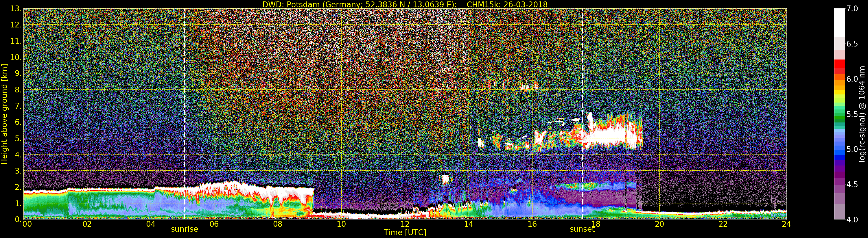Select the '08' time axis tick label
The width and height of the screenshot is (868, 238).
coord(278,224)
